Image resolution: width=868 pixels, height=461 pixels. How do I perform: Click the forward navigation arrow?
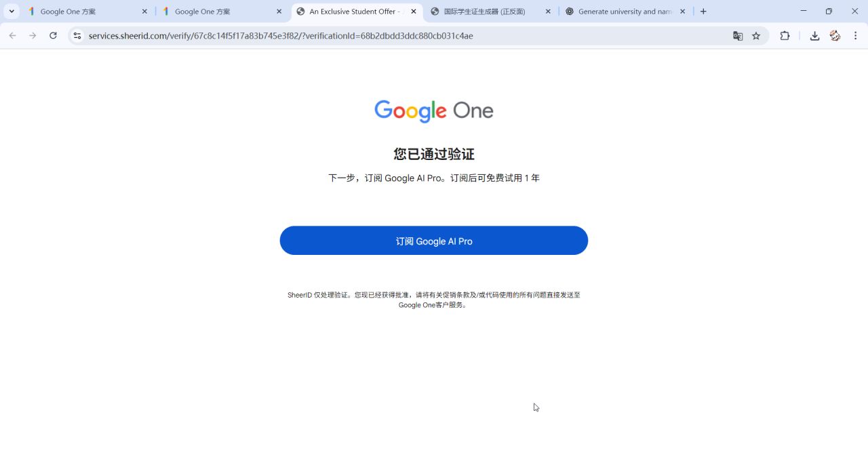click(x=33, y=36)
